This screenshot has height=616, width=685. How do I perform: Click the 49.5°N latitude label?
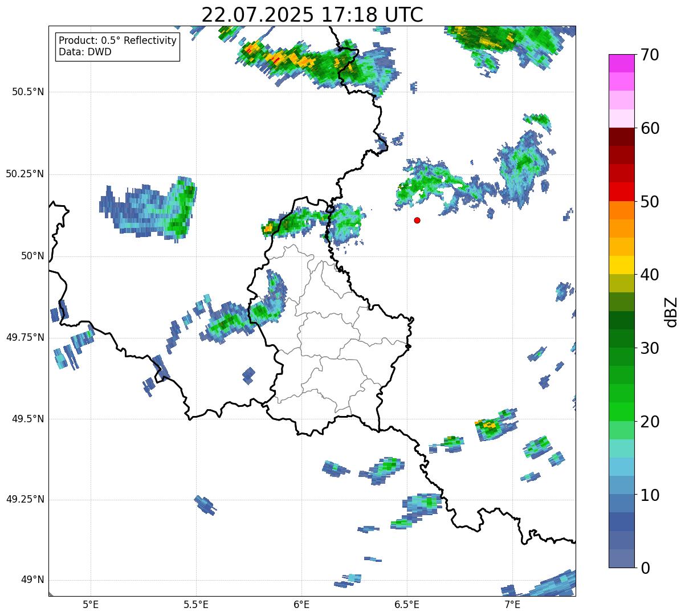point(29,419)
